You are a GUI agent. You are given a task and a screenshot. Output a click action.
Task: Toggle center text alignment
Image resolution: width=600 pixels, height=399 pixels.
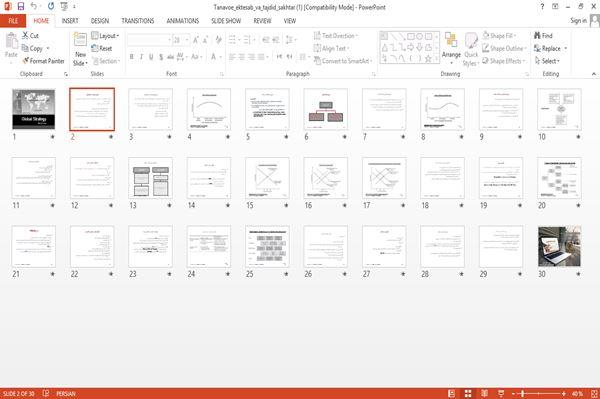coord(242,57)
